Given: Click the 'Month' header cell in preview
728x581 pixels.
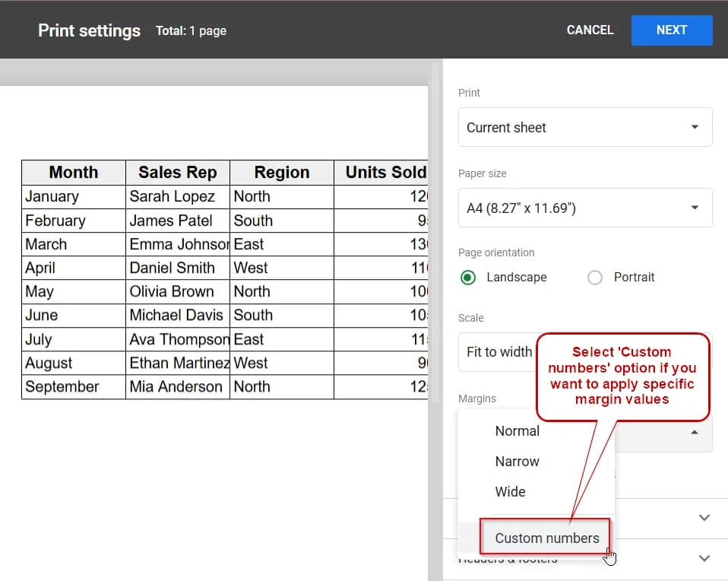Looking at the screenshot, I should point(74,173).
